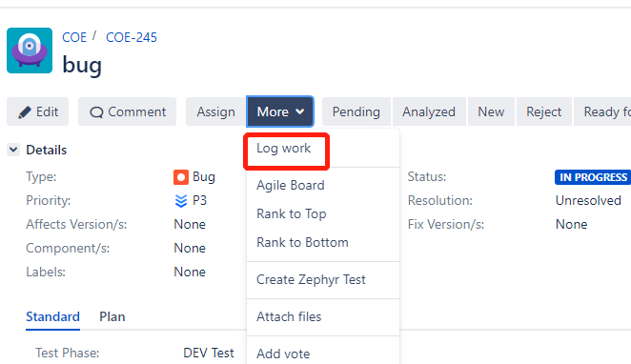Select Rank to Bottom option
This screenshot has width=631, height=364.
(x=302, y=243)
